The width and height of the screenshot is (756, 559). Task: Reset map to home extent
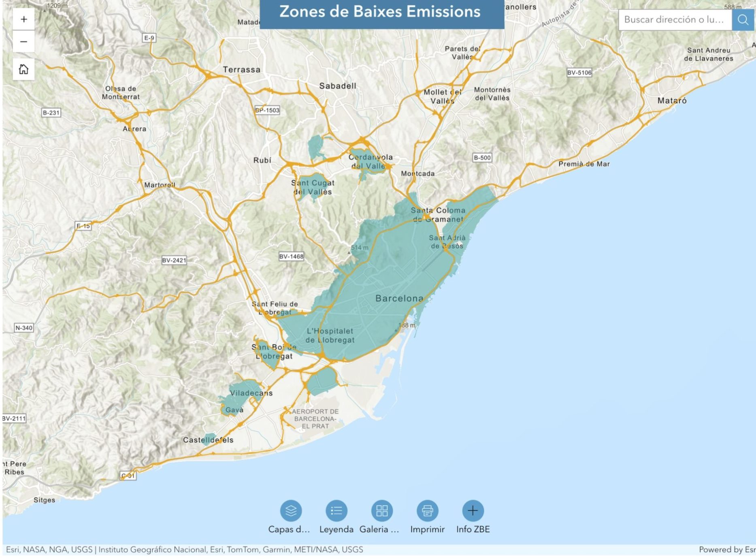(24, 69)
